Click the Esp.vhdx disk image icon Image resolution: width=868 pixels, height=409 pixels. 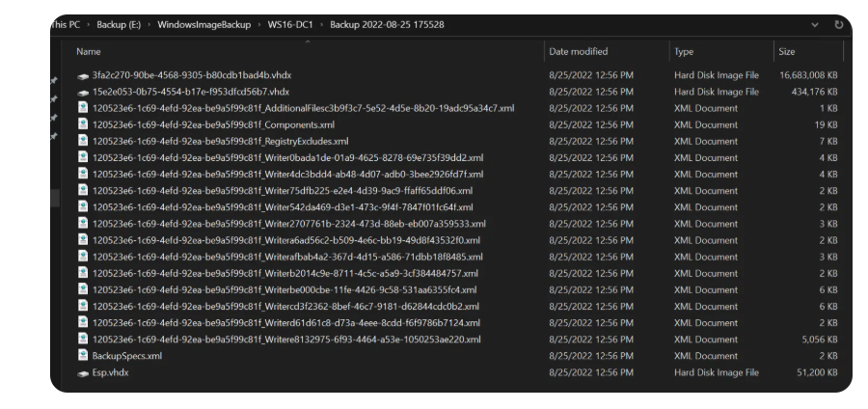coord(83,373)
